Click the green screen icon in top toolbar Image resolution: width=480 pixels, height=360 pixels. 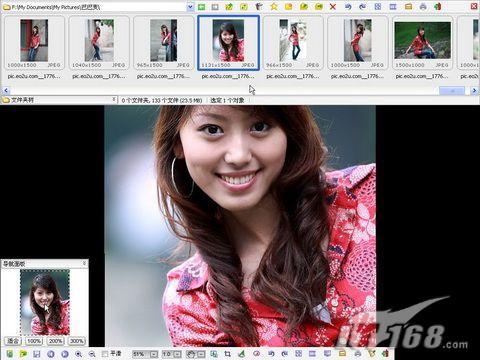click(201, 6)
